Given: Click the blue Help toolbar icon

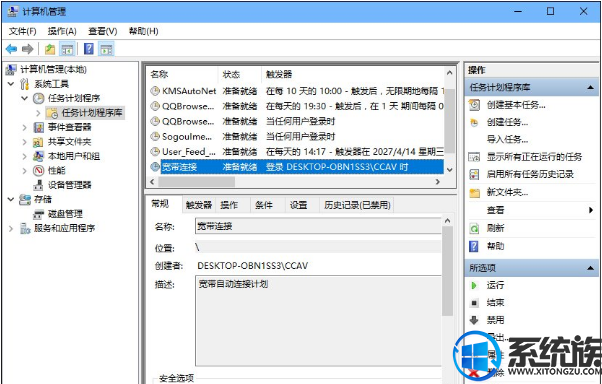Looking at the screenshot, I should pos(89,49).
